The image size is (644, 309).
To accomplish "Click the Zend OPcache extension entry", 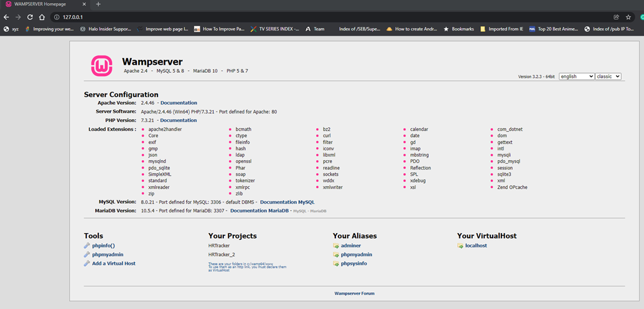I will (x=512, y=188).
